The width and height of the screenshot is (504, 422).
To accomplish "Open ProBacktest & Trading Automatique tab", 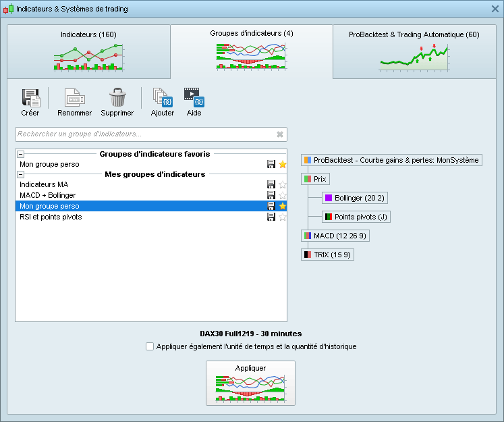I will (x=414, y=51).
